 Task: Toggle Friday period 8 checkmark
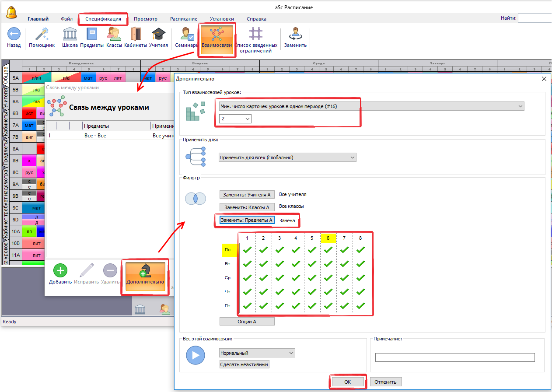click(x=360, y=306)
